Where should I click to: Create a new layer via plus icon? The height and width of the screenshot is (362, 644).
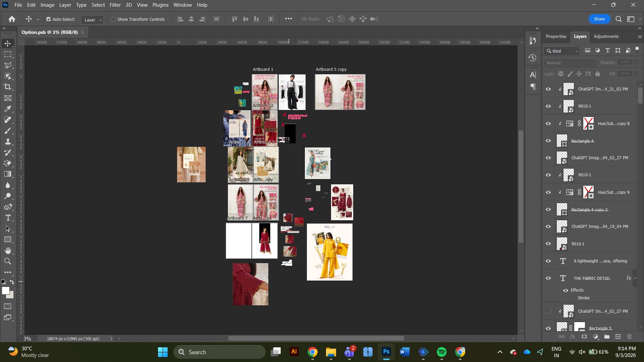[x=618, y=337]
